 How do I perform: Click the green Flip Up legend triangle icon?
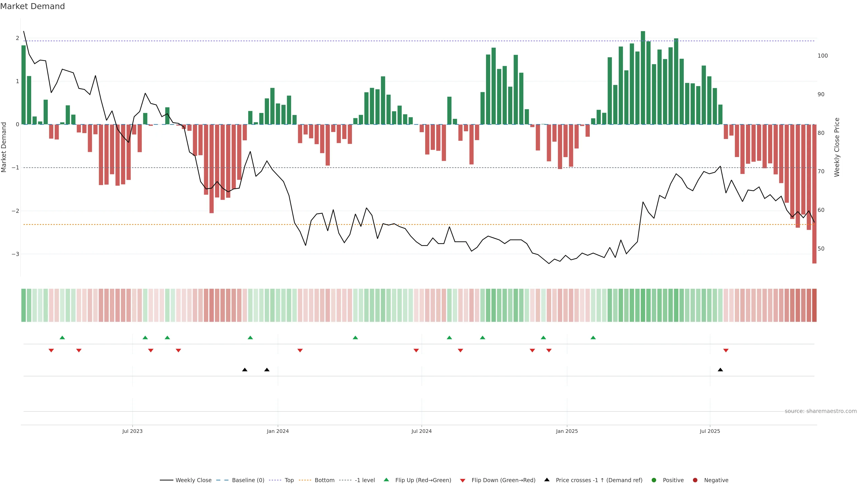pyautogui.click(x=386, y=480)
